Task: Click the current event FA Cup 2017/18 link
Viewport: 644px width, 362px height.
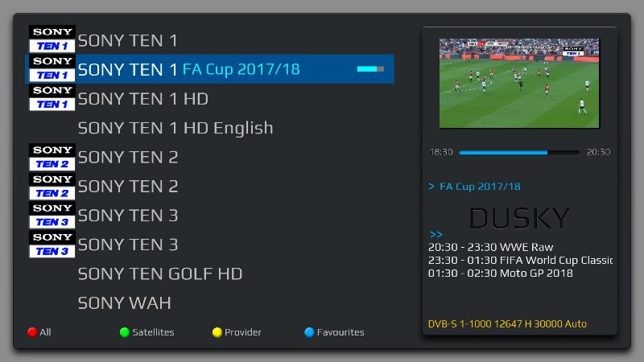Action: (480, 187)
